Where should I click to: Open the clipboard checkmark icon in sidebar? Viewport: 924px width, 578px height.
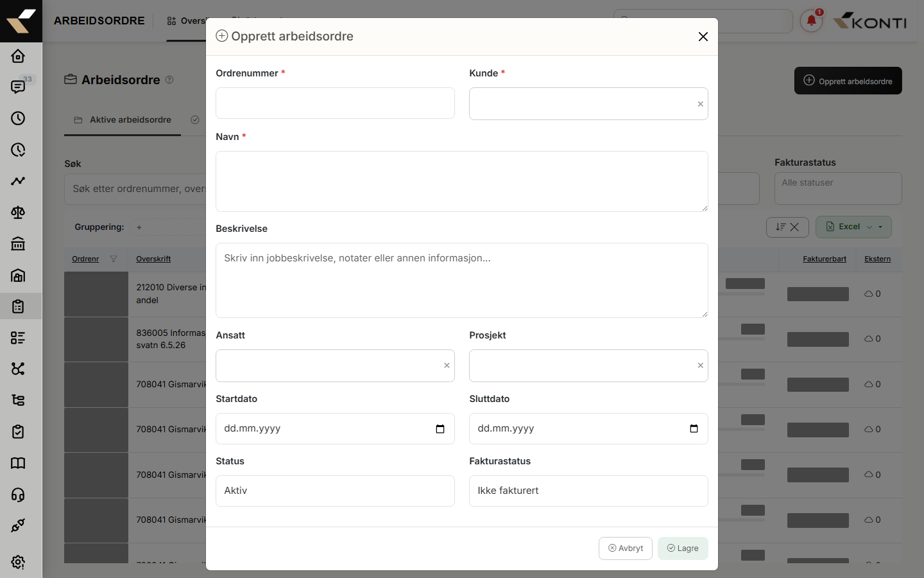click(x=18, y=432)
